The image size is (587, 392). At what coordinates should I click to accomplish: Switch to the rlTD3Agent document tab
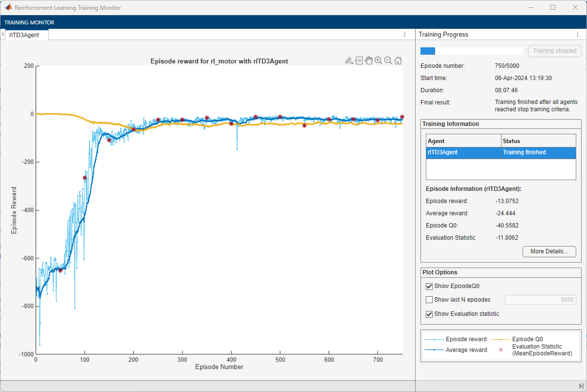(24, 35)
